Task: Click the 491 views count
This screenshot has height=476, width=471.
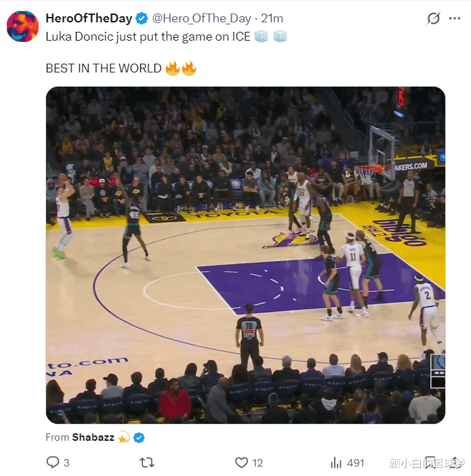Action: pyautogui.click(x=356, y=463)
